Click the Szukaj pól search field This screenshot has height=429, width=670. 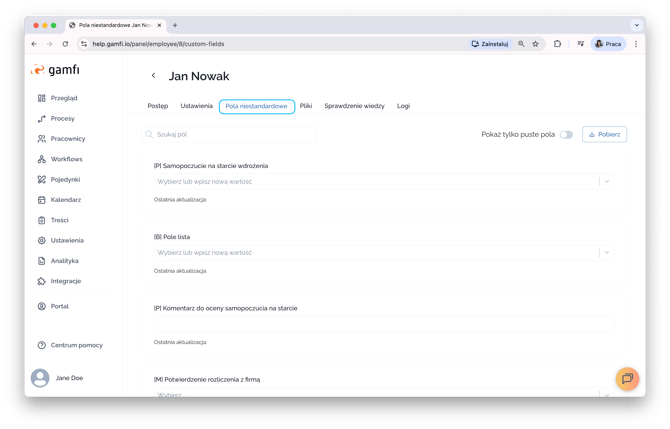(x=230, y=134)
